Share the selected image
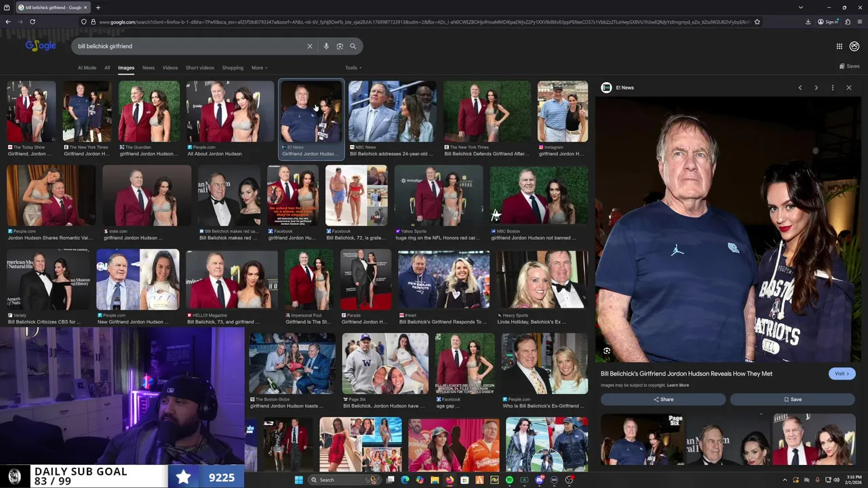Viewport: 868px width, 488px height. click(x=663, y=399)
